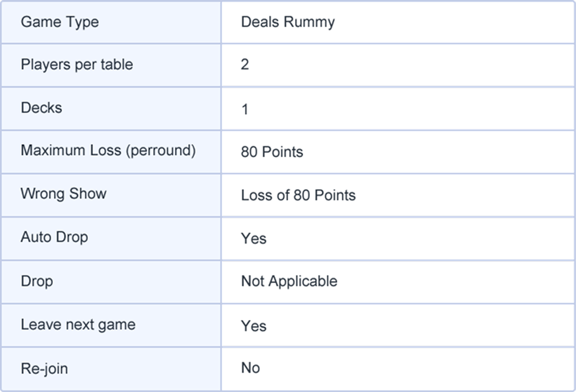The image size is (576, 392).
Task: Select the 80 Points maximum loss value
Action: pos(272,152)
